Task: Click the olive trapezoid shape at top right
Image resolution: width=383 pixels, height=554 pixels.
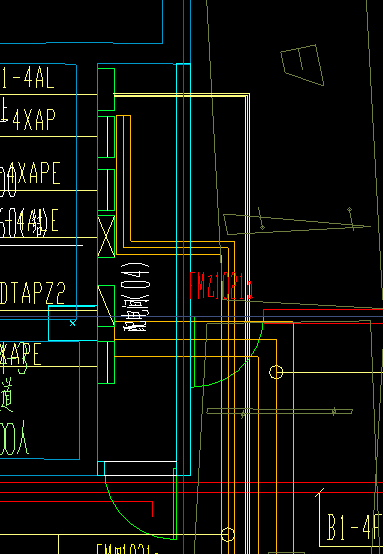Action: click(x=302, y=65)
